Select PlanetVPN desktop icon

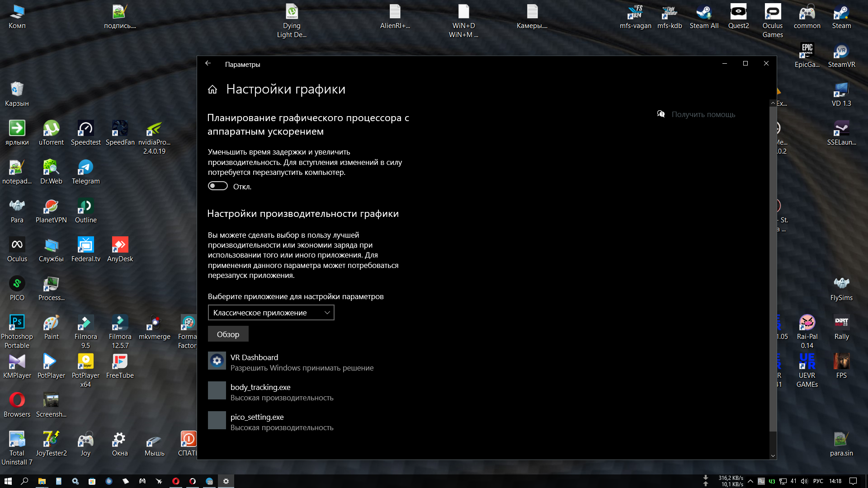pyautogui.click(x=51, y=211)
